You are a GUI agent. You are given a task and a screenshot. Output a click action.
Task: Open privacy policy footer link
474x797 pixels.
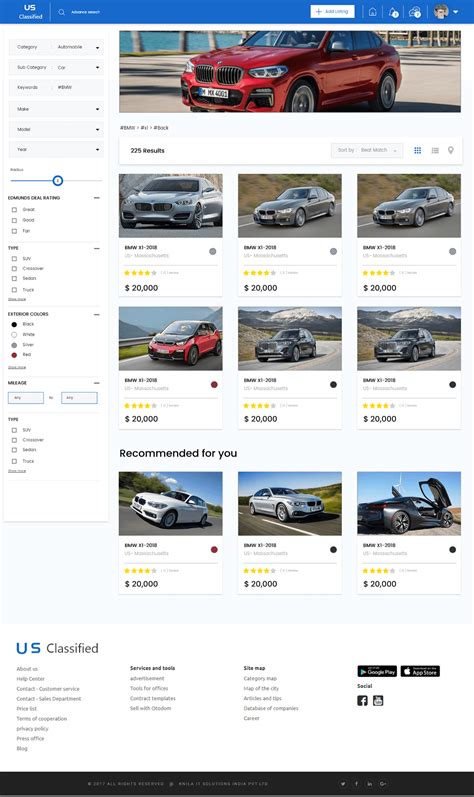click(x=33, y=728)
